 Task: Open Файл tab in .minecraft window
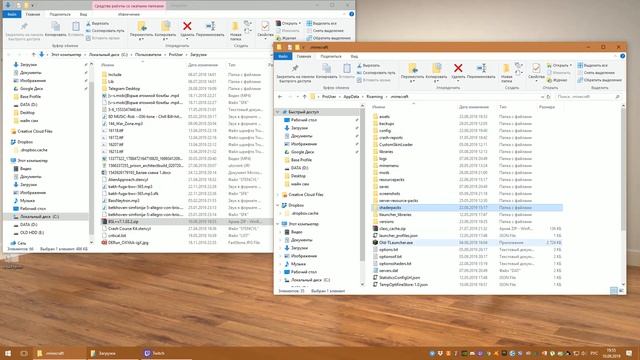pos(283,56)
